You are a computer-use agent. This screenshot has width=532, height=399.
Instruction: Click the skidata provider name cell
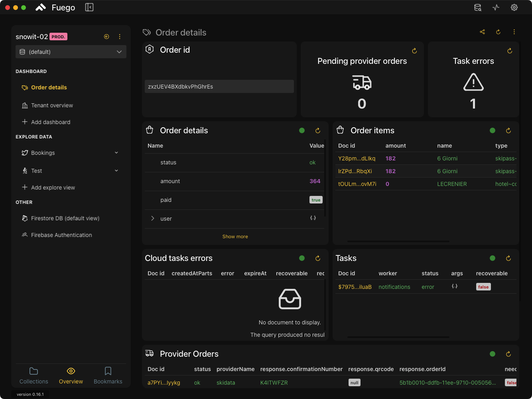click(226, 383)
